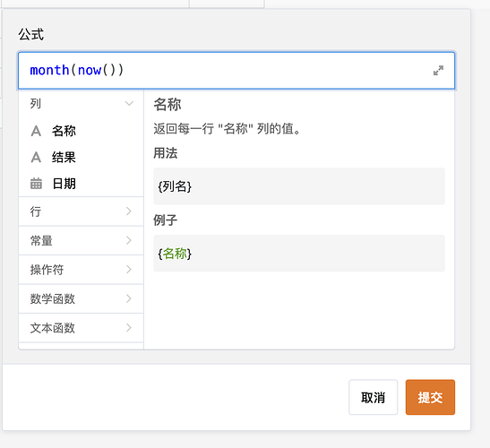Expand the 操作符 category

click(x=81, y=270)
